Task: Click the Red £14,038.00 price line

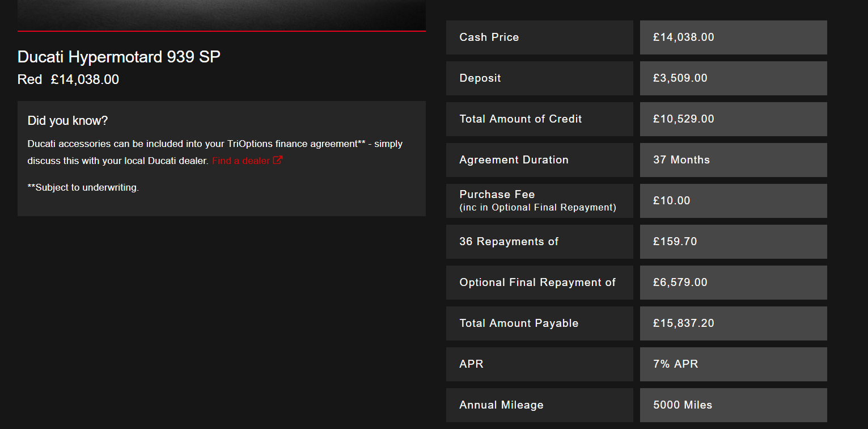Action: (69, 79)
